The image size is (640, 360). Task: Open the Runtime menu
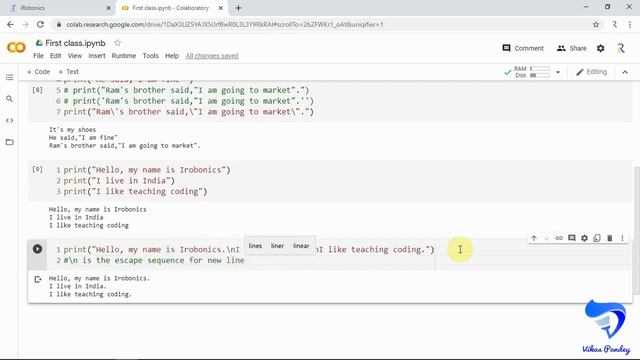[124, 56]
